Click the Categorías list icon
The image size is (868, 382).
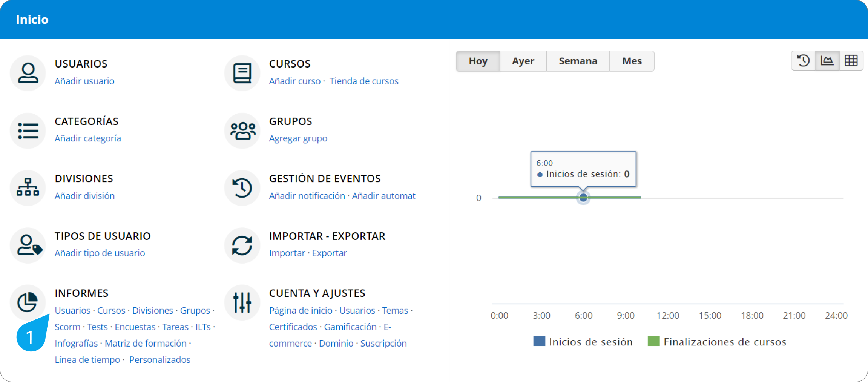28,130
